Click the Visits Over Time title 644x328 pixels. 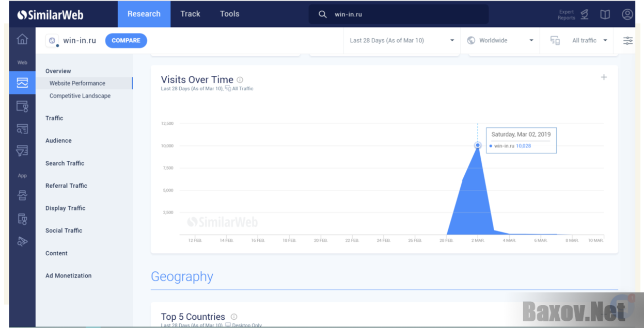197,80
